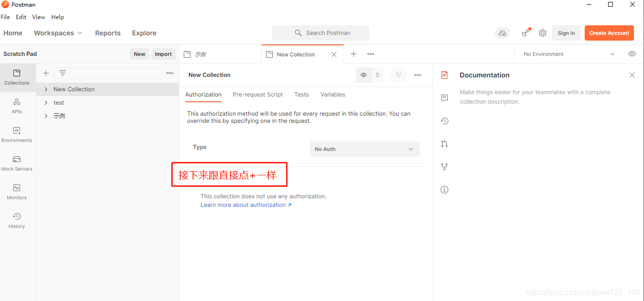This screenshot has width=644, height=301.
Task: Open the No Environment selector dropdown
Action: (569, 54)
